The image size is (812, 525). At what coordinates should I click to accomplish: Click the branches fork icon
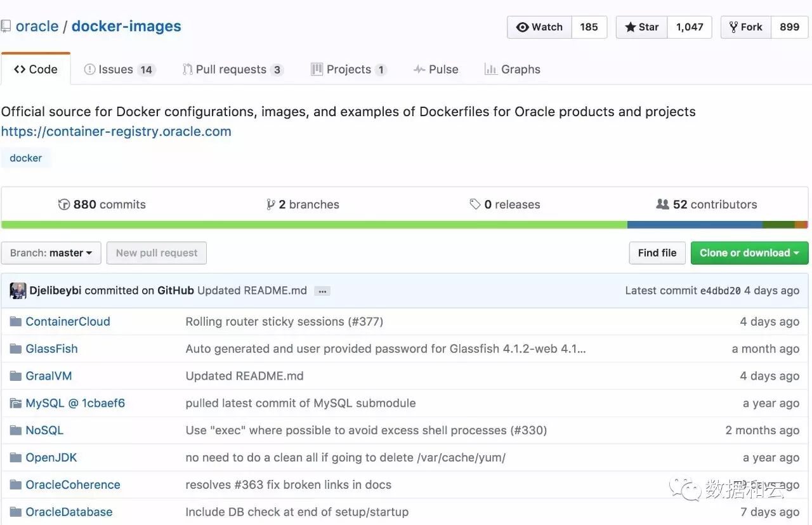point(271,204)
